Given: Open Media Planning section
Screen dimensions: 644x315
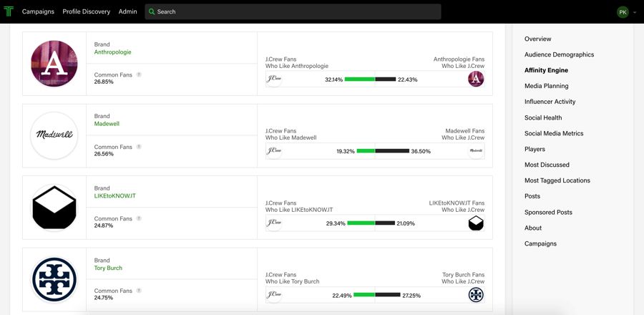Looking at the screenshot, I should pyautogui.click(x=546, y=86).
